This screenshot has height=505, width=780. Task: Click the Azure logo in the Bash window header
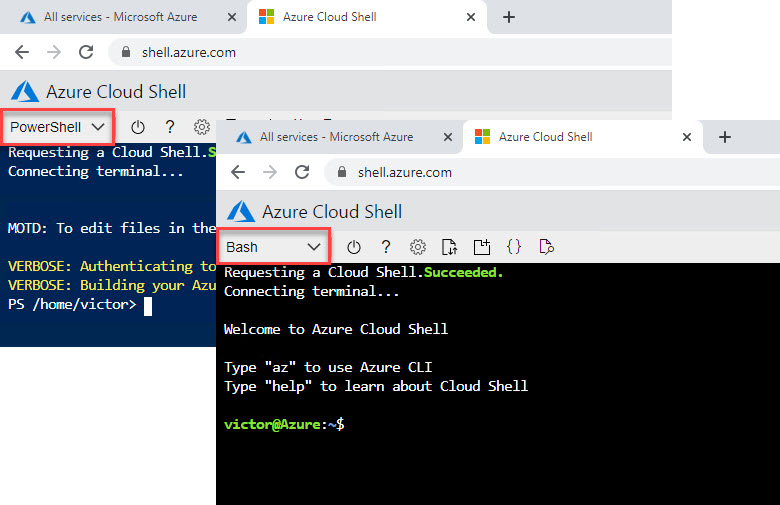(x=241, y=212)
